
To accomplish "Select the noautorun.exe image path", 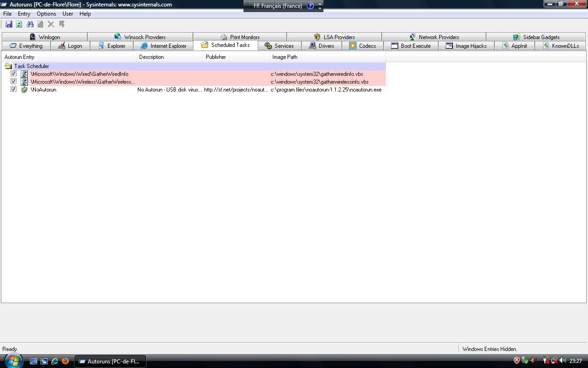I will click(x=326, y=90).
